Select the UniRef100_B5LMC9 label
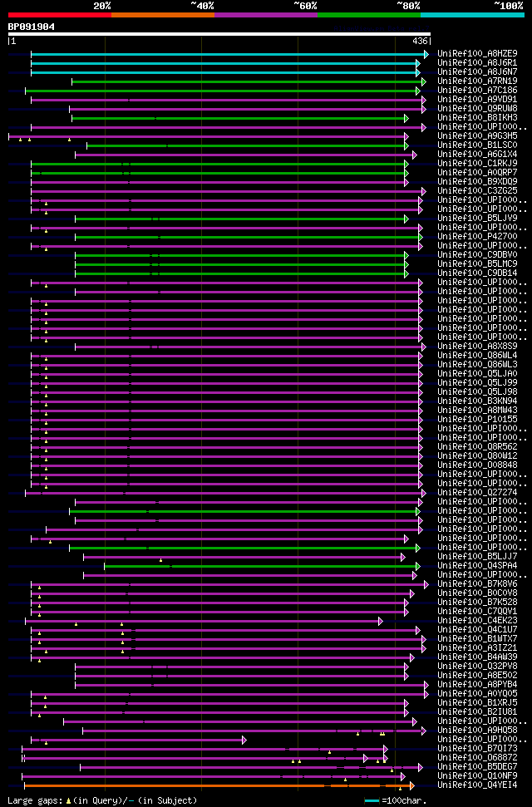The height and width of the screenshot is (807, 532). pyautogui.click(x=477, y=264)
